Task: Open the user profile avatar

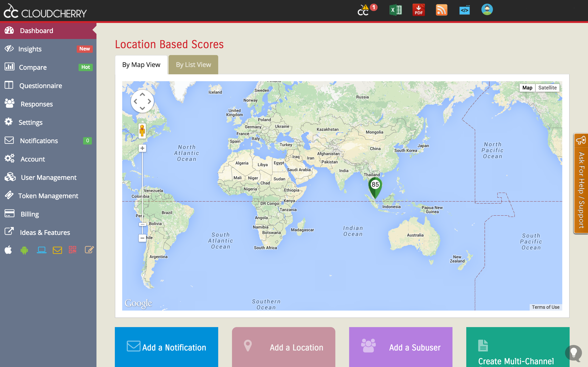Action: tap(487, 10)
